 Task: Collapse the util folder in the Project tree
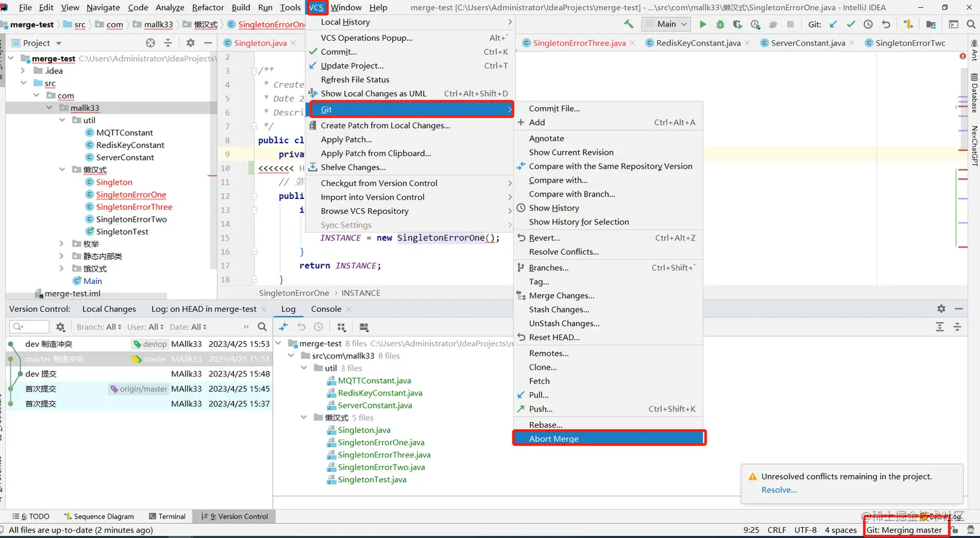pos(60,120)
